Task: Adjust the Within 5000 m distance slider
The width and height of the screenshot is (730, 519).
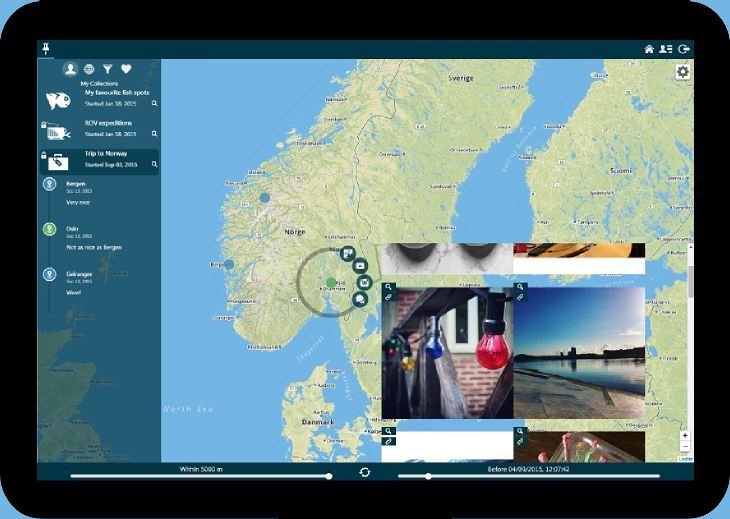Action: [329, 476]
